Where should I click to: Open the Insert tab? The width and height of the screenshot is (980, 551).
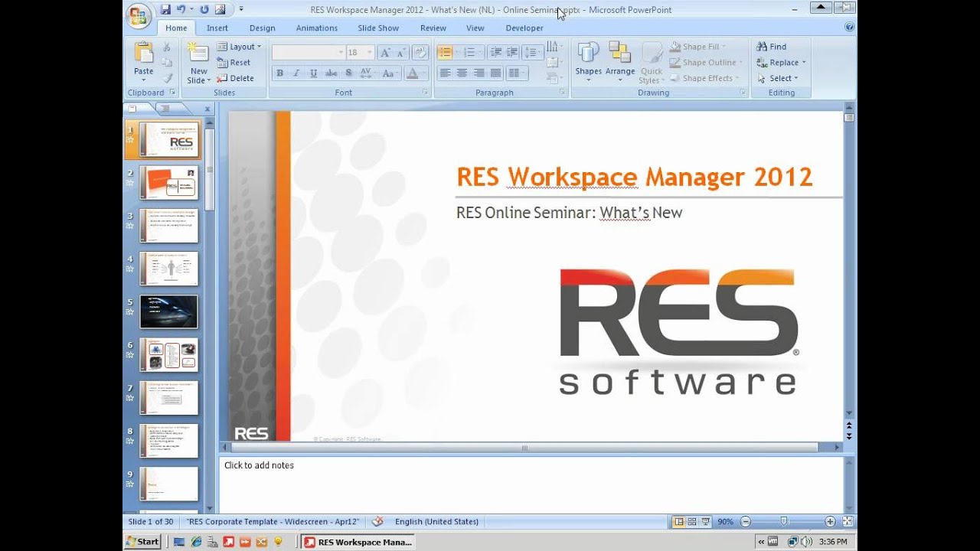tap(217, 28)
